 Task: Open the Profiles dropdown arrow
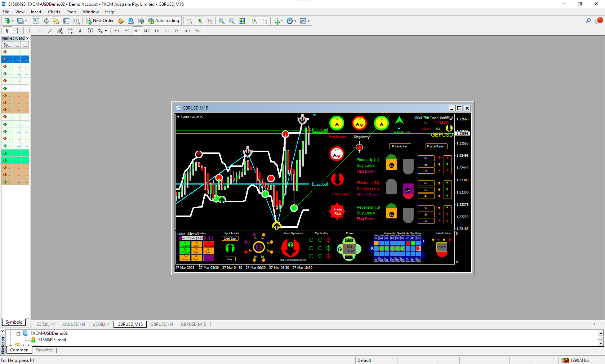[x=26, y=21]
